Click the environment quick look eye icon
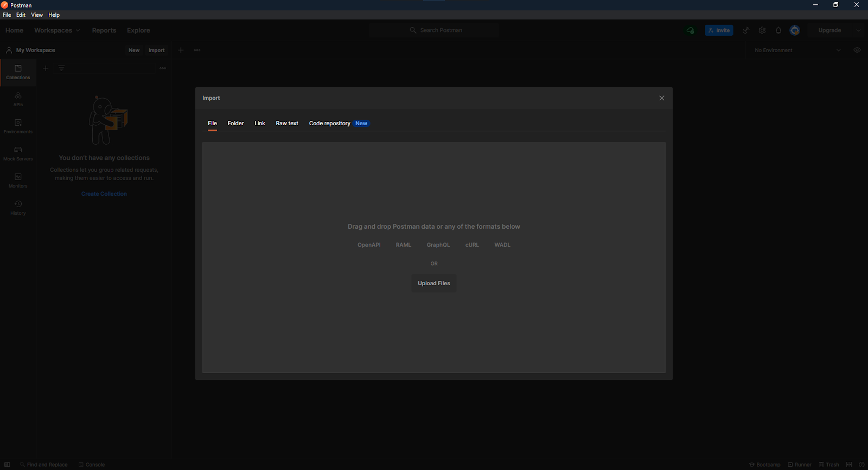The image size is (868, 470). pos(857,50)
